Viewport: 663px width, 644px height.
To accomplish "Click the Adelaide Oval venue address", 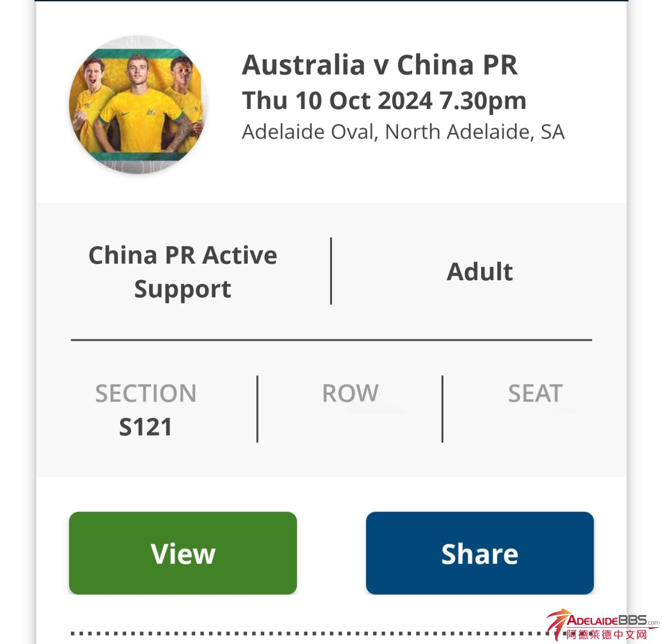I will click(403, 132).
